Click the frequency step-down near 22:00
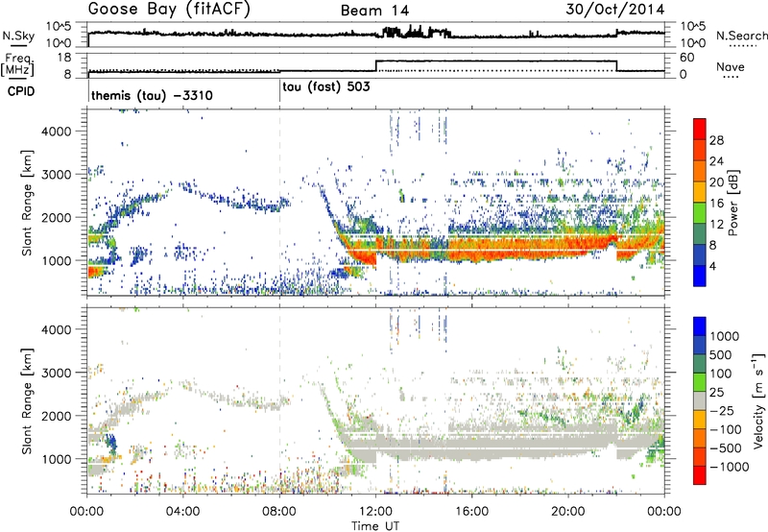This screenshot has height=532, width=768. coord(616,65)
